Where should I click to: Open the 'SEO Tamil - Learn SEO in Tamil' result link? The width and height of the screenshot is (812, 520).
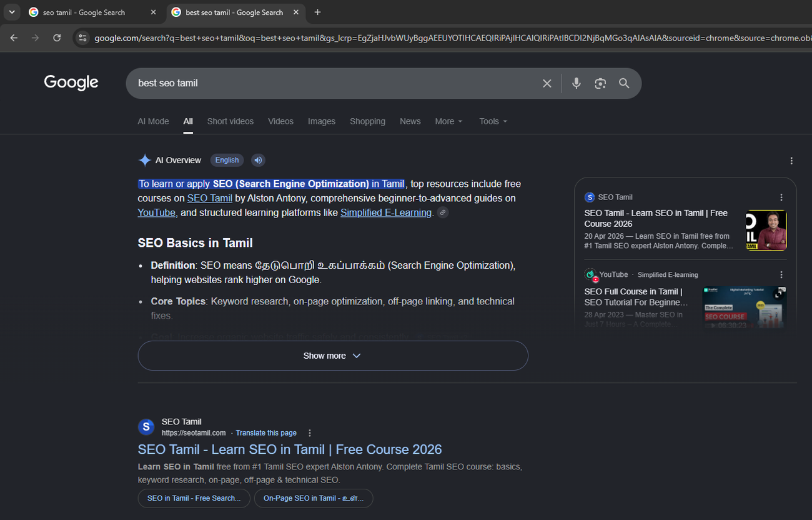pos(290,449)
